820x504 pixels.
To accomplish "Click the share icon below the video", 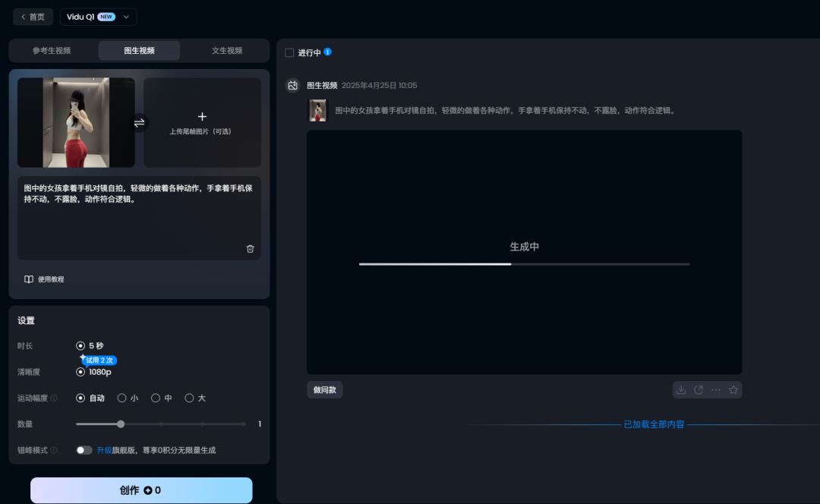I will tap(699, 389).
